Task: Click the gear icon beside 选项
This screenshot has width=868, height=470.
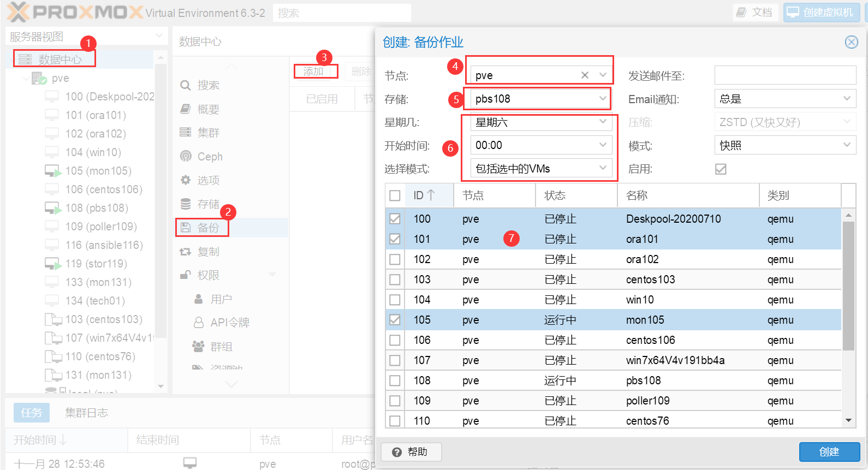Action: 186,180
